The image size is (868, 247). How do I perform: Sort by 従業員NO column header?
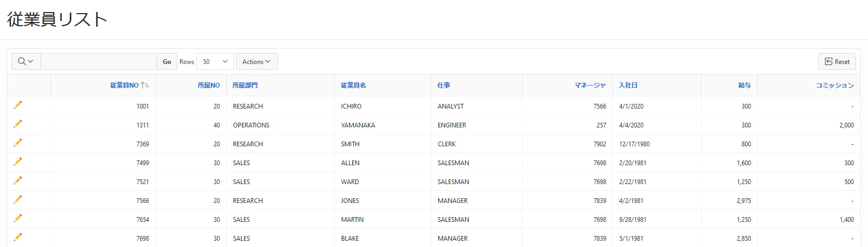[x=124, y=85]
